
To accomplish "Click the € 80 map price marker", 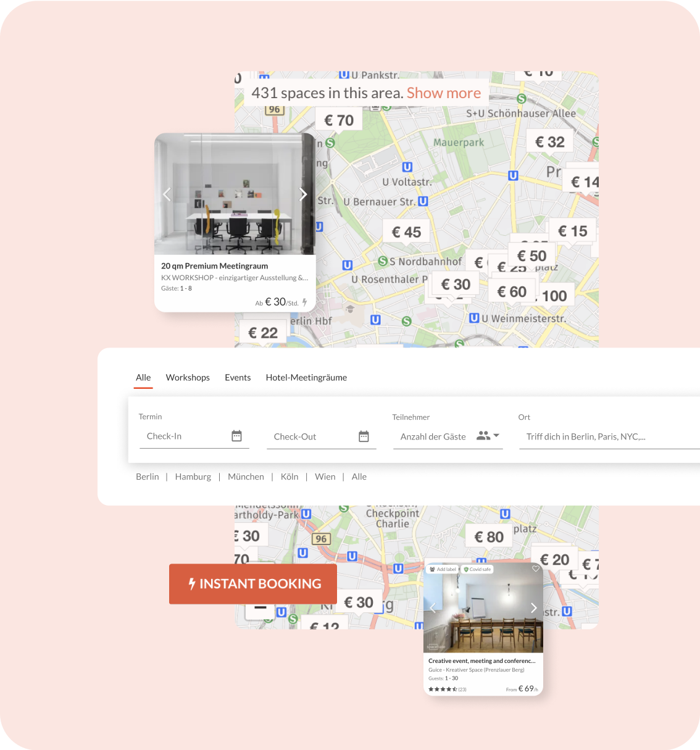I will [x=489, y=537].
